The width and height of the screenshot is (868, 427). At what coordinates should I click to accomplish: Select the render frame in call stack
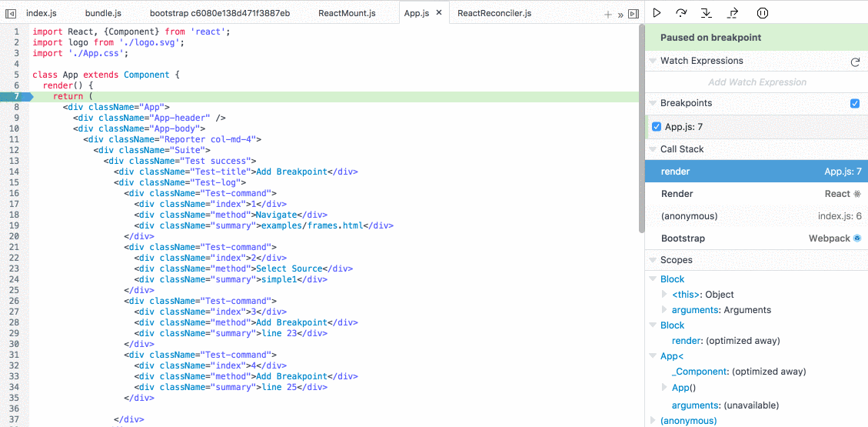coord(757,172)
